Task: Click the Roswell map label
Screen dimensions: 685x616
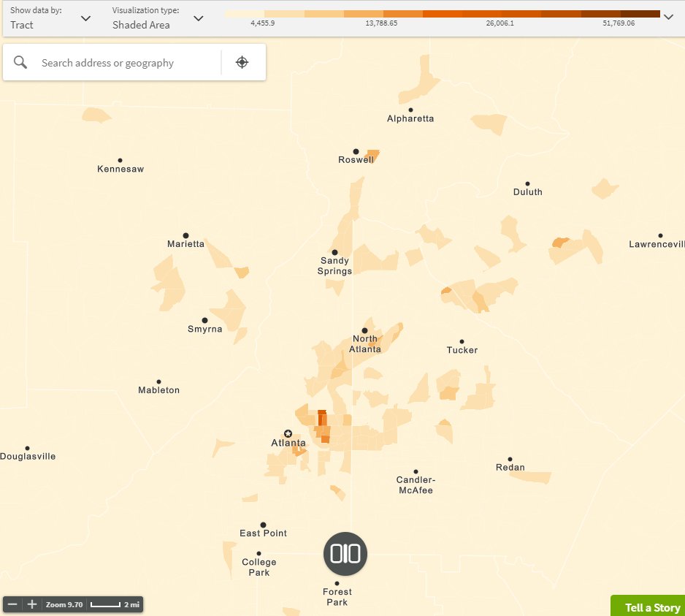Action: pos(356,159)
